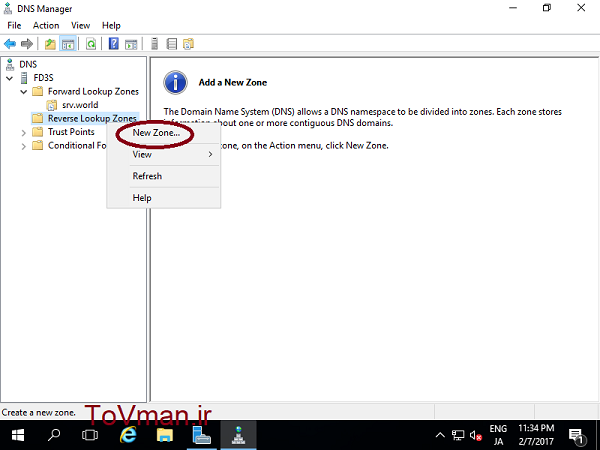
Task: Select the Forward Lookup Zones label
Action: 93,91
